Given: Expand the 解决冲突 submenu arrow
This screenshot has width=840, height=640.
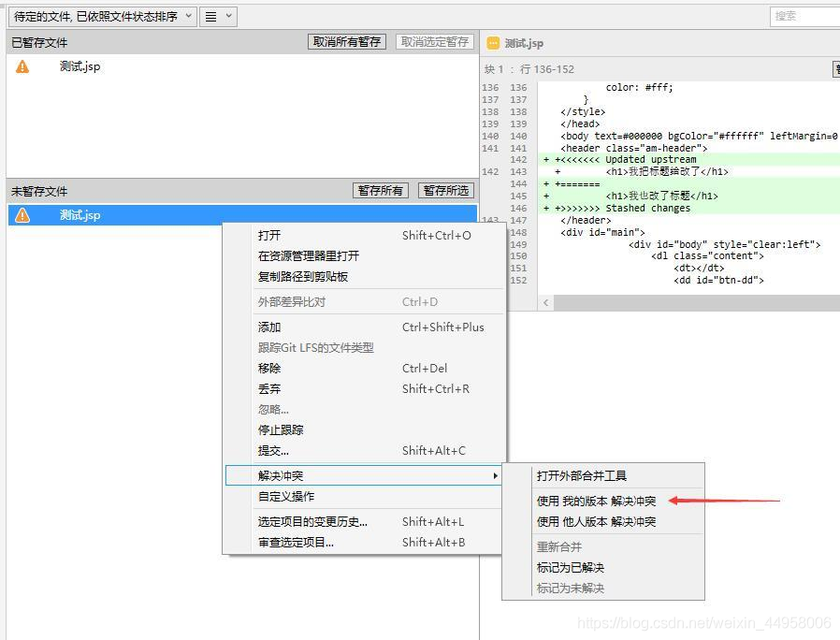Looking at the screenshot, I should (x=495, y=476).
